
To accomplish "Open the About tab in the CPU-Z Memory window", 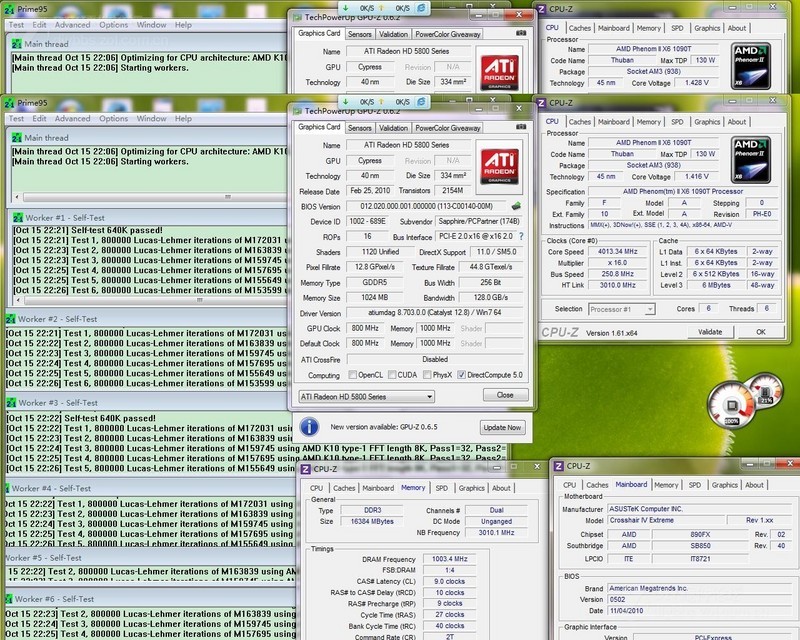I will [501, 488].
